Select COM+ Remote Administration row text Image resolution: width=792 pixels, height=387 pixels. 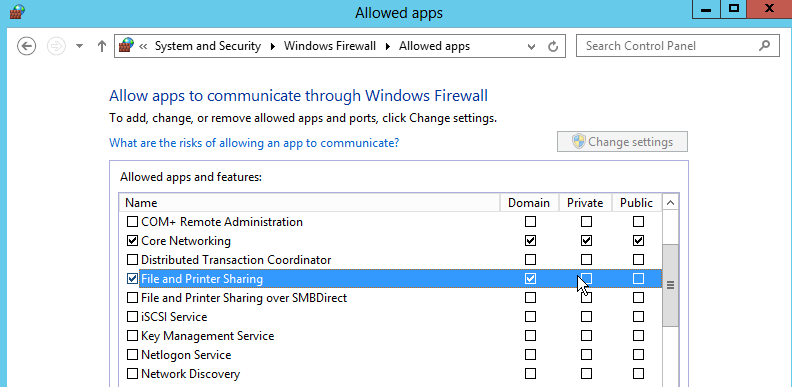pyautogui.click(x=222, y=222)
